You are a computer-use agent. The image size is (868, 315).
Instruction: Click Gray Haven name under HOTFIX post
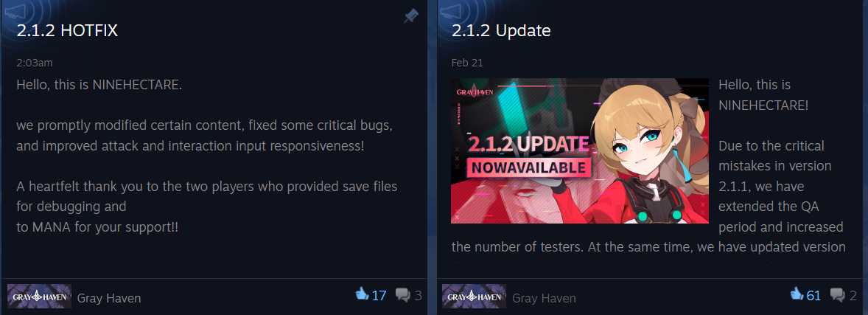[x=109, y=298]
